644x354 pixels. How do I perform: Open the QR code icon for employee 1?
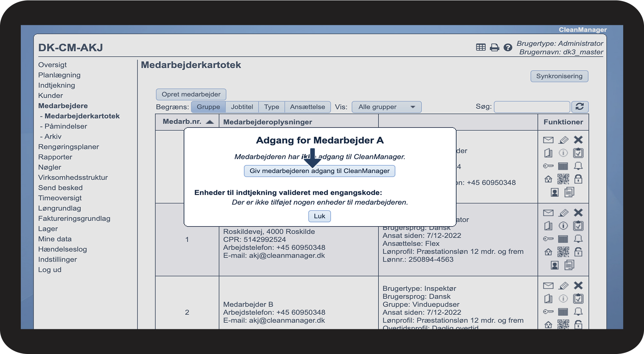pyautogui.click(x=563, y=252)
